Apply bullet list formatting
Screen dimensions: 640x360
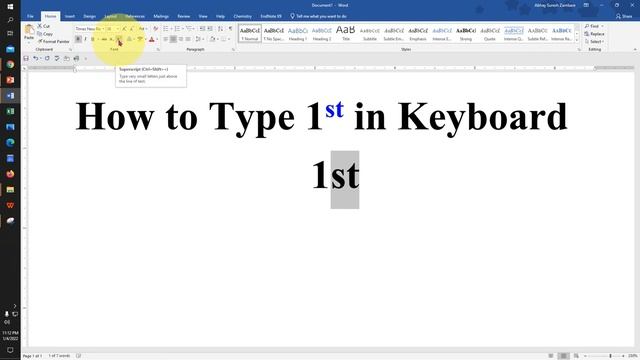pyautogui.click(x=167, y=29)
